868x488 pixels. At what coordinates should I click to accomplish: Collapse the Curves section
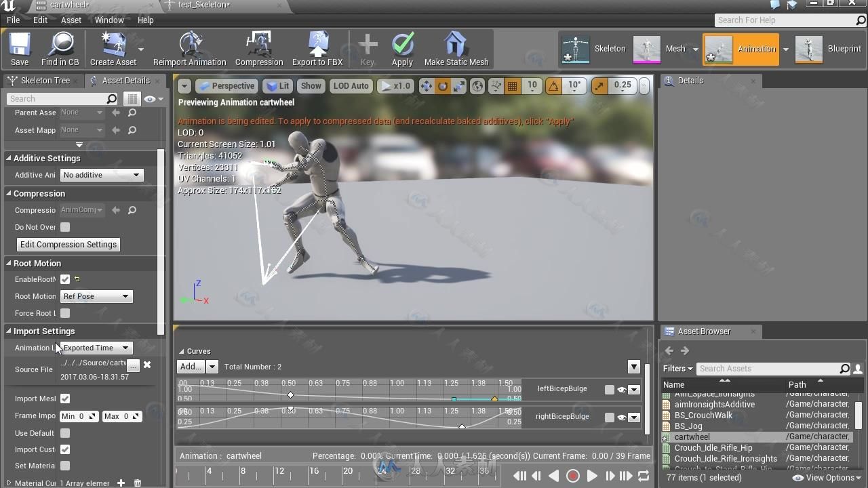click(182, 351)
